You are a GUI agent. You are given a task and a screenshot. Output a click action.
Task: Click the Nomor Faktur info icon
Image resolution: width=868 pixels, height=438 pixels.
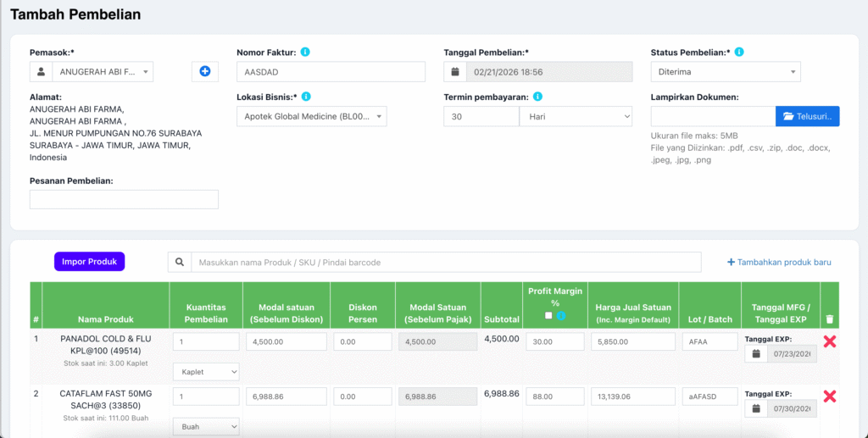click(305, 53)
